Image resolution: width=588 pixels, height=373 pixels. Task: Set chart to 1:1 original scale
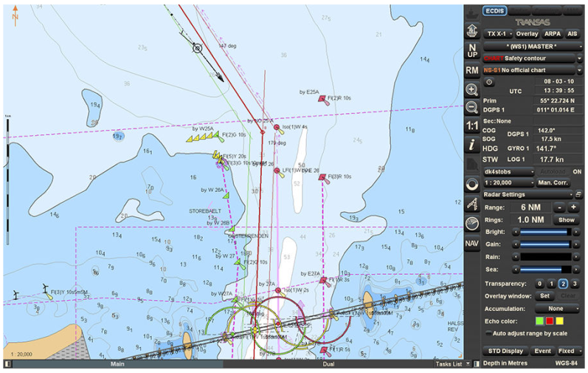click(472, 126)
